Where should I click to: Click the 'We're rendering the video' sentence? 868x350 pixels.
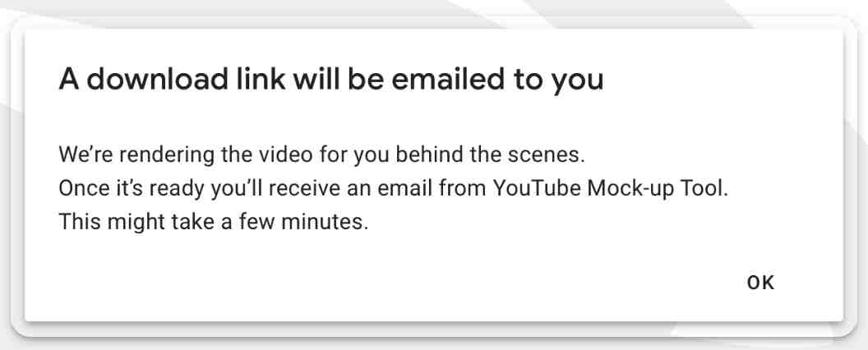coord(321,154)
